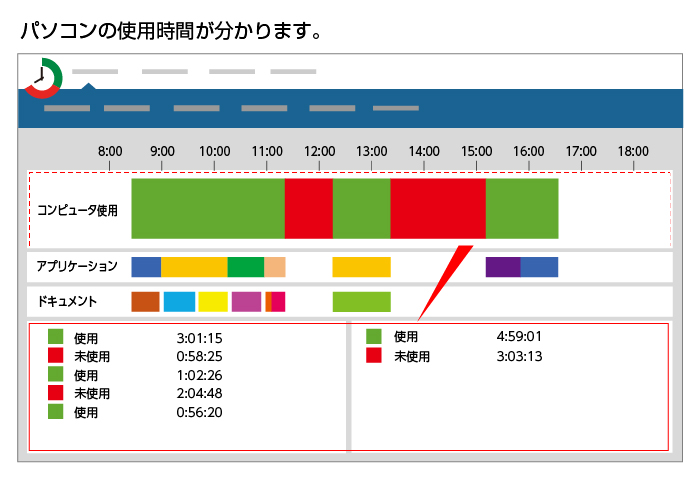The image size is (700, 481).
Task: Click the clock logo icon
Action: 43,78
